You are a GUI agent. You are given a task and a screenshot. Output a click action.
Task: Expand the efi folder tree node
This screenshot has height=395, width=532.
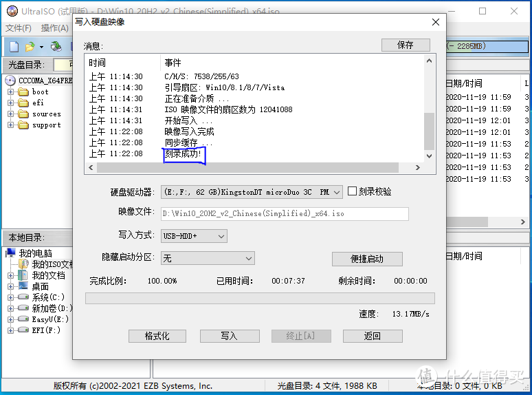tap(10, 103)
